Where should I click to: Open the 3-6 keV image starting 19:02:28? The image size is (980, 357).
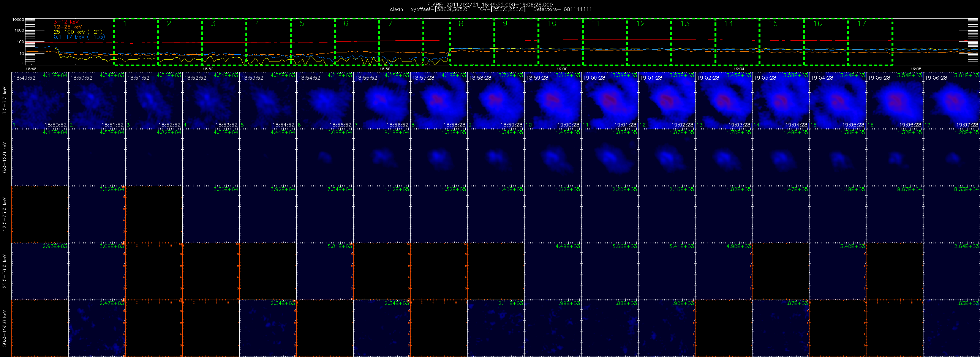[x=724, y=100]
